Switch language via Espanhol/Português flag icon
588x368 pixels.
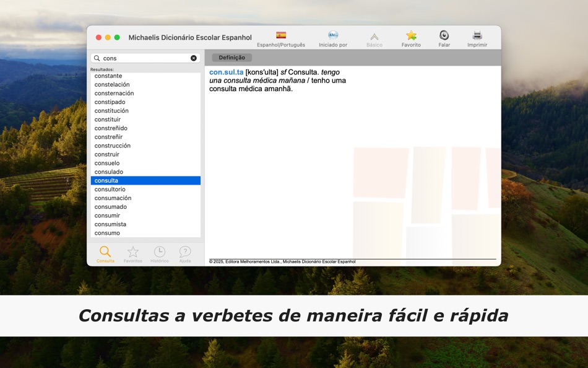pos(281,35)
